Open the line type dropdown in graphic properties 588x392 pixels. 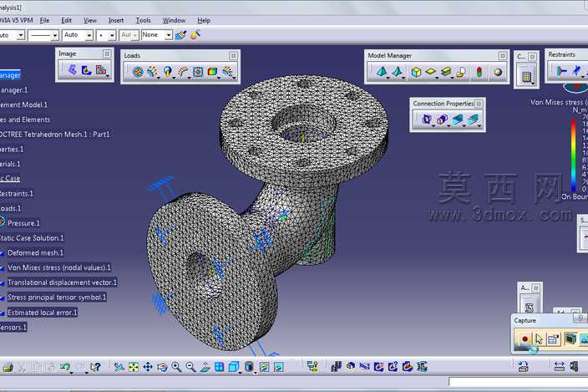(x=55, y=35)
